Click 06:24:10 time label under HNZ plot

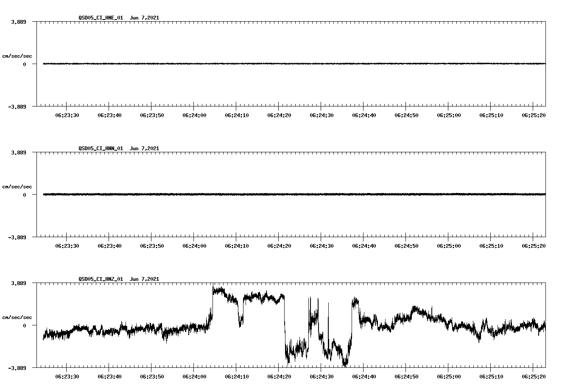click(x=237, y=377)
